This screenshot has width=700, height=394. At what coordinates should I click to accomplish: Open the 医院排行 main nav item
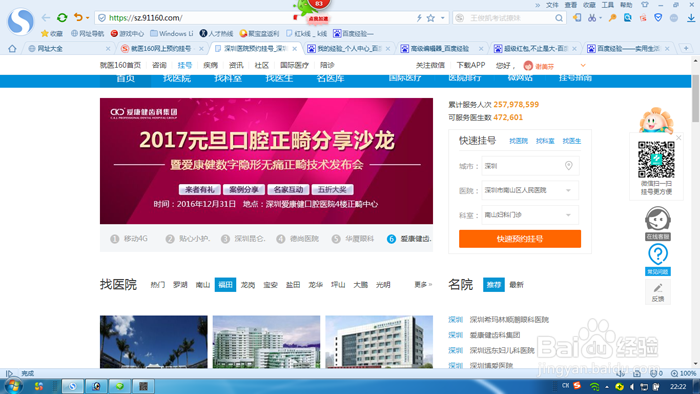coord(464,78)
